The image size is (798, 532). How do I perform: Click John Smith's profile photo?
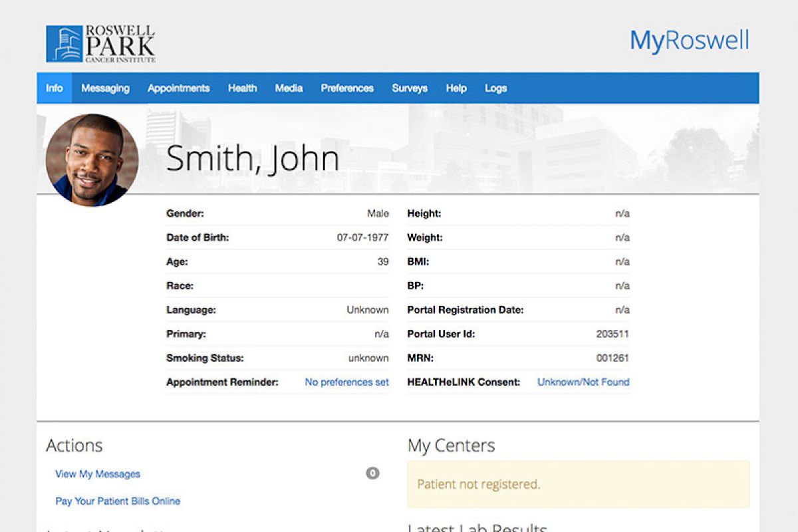92,160
